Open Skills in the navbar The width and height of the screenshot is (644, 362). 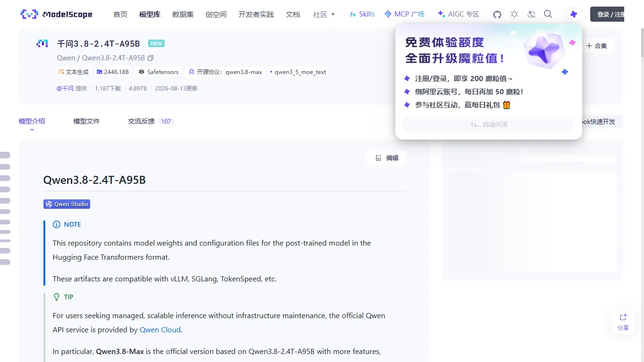tap(362, 15)
